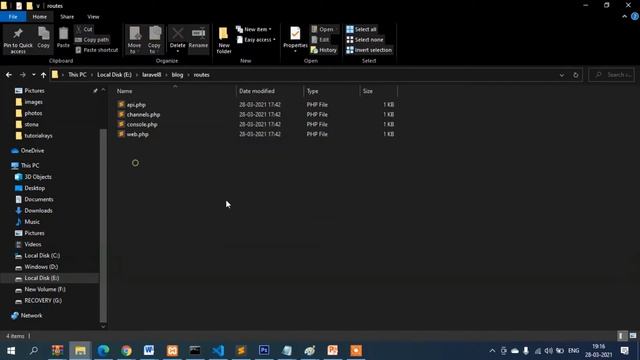Click Edit in Open group
The height and width of the screenshot is (360, 640).
point(320,40)
